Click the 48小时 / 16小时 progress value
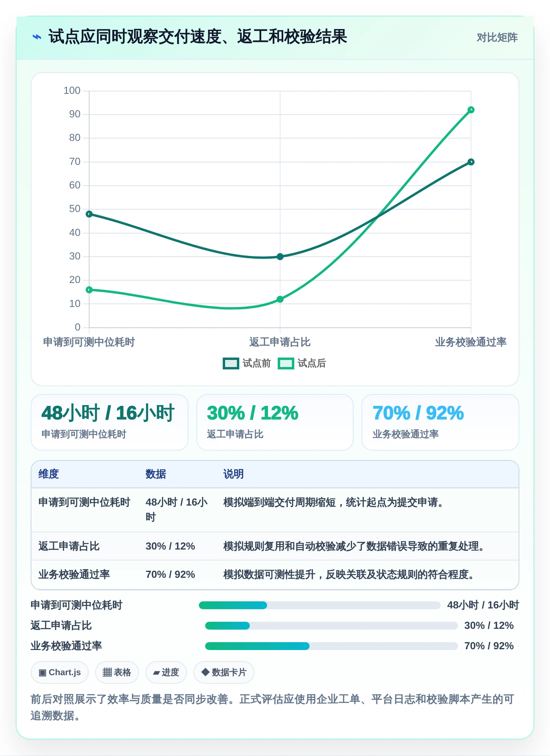 [483, 605]
